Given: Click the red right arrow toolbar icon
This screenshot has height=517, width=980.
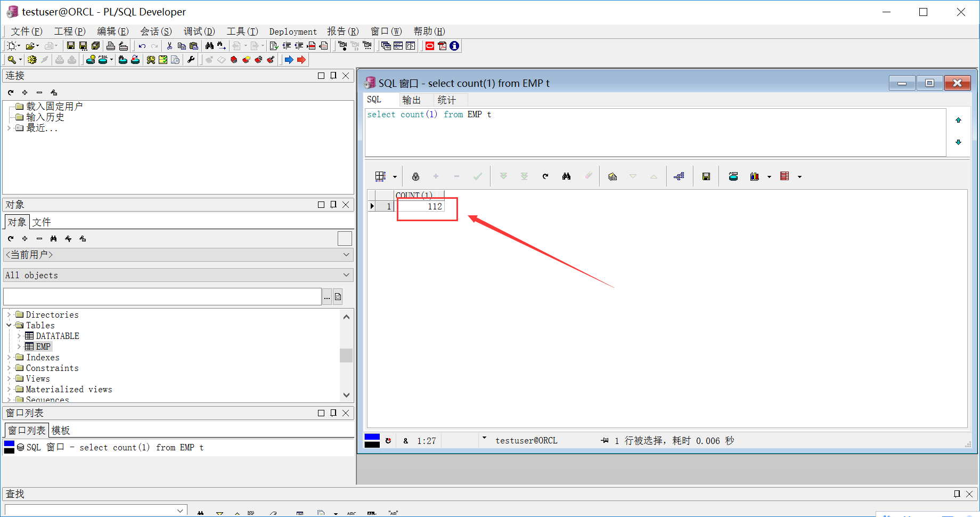Looking at the screenshot, I should coord(301,60).
